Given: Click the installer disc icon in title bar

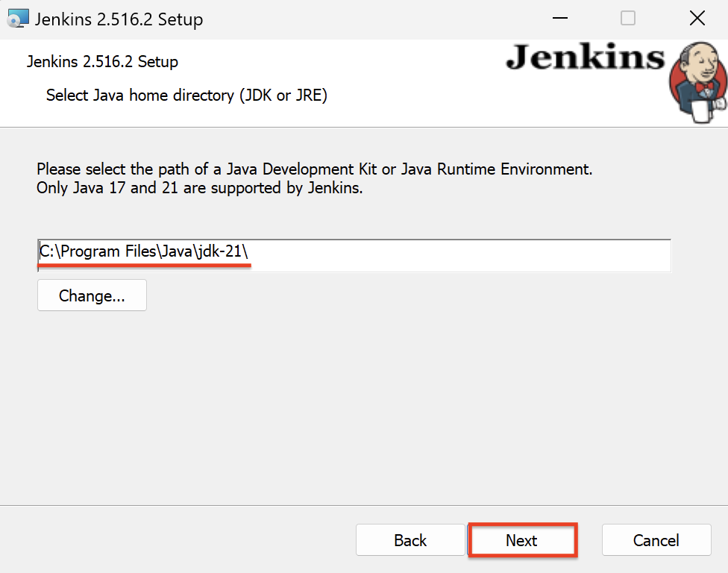Looking at the screenshot, I should pyautogui.click(x=18, y=19).
